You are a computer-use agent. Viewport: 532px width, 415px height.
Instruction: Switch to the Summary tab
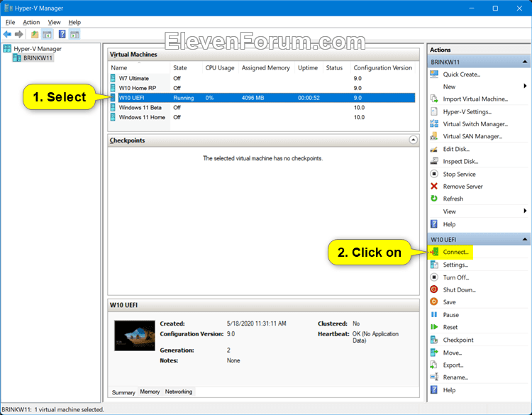point(123,392)
